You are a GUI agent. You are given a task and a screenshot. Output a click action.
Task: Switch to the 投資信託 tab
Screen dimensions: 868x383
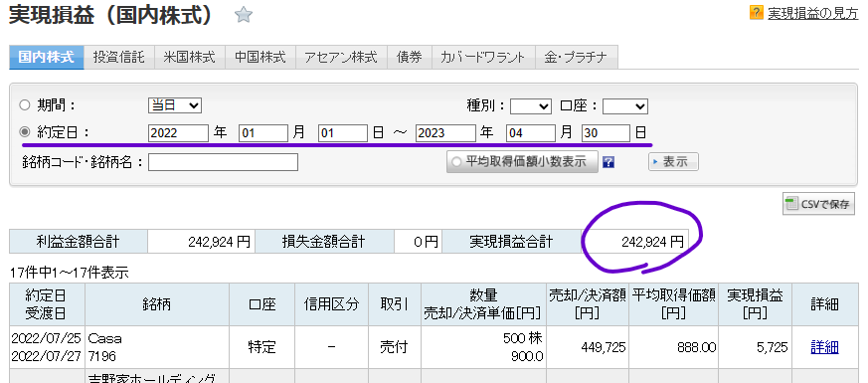[x=119, y=57]
